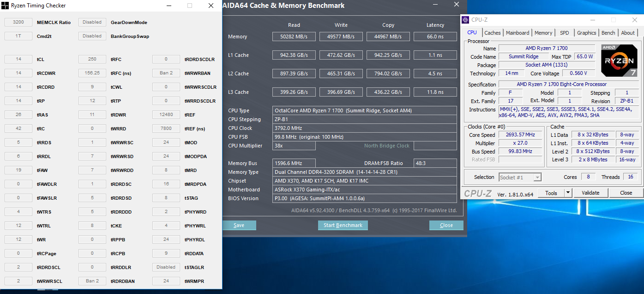Click the tRDWR value 11
This screenshot has width=644, height=294.
(x=92, y=115)
